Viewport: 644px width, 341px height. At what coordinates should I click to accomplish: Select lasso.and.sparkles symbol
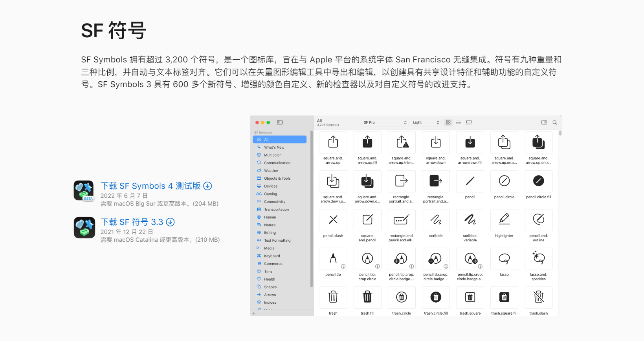(538, 259)
